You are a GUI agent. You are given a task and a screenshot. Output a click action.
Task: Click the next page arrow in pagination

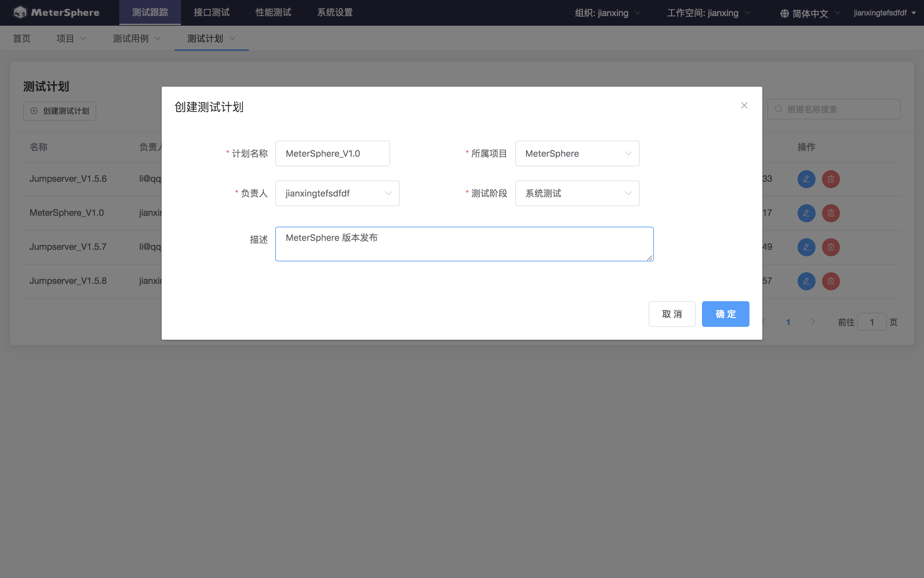(x=813, y=322)
